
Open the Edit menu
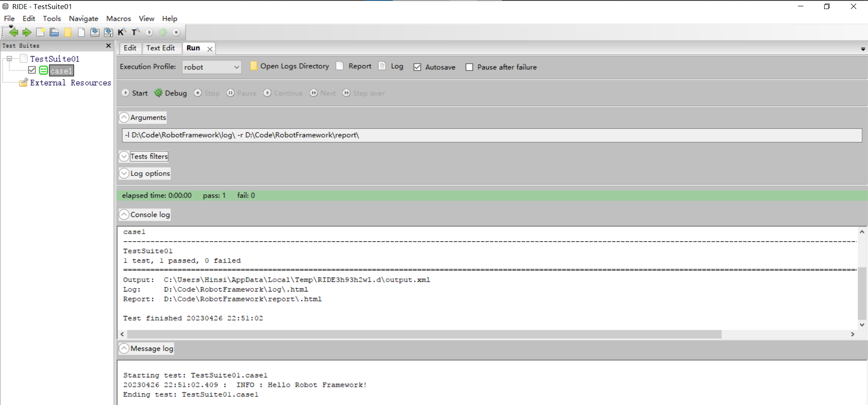pos(29,19)
